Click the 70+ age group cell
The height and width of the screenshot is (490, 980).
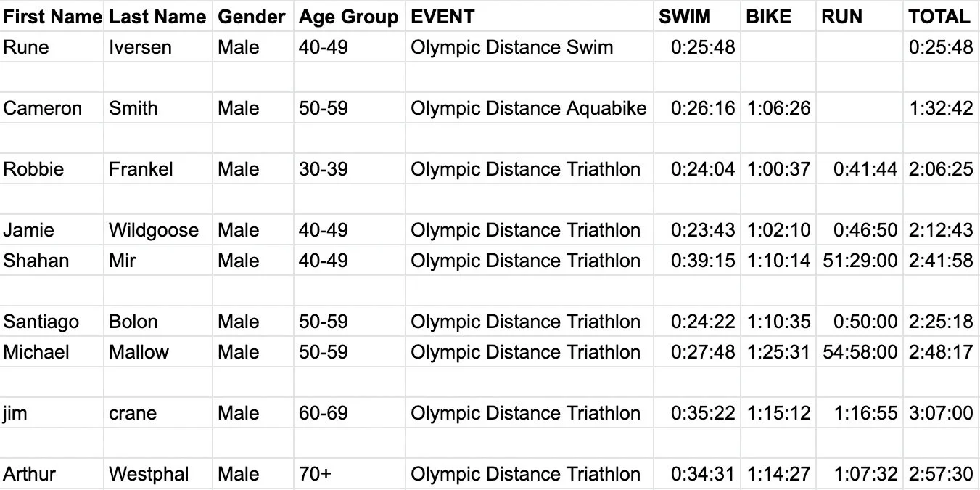pos(315,475)
